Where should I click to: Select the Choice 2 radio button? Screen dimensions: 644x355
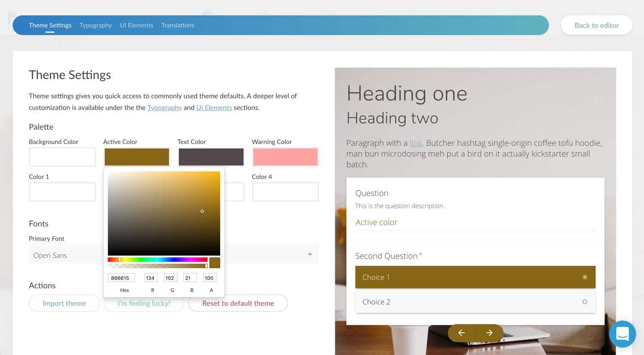click(584, 302)
